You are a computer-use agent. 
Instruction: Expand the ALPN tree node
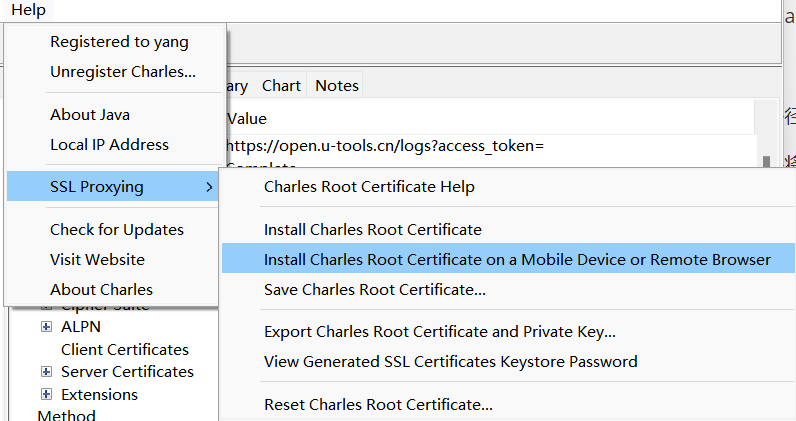click(46, 327)
